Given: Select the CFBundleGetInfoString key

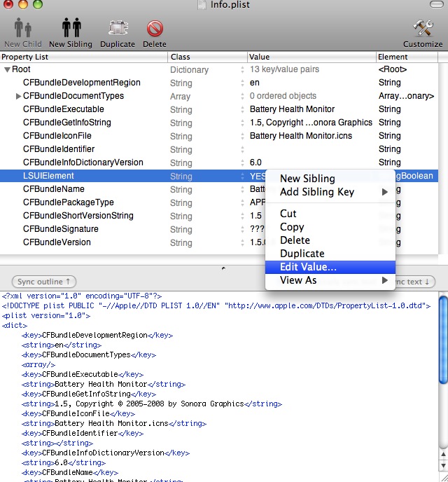Looking at the screenshot, I should coord(67,123).
